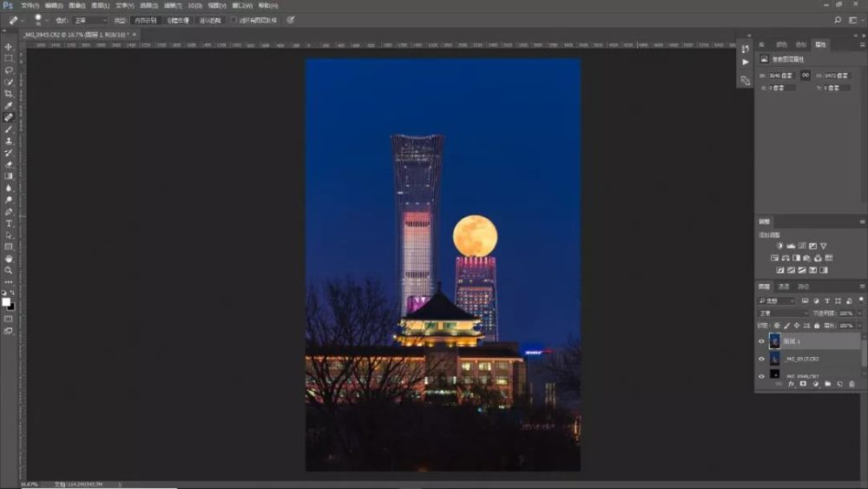
Task: Hide the bottom layer eye icon
Action: tap(761, 376)
